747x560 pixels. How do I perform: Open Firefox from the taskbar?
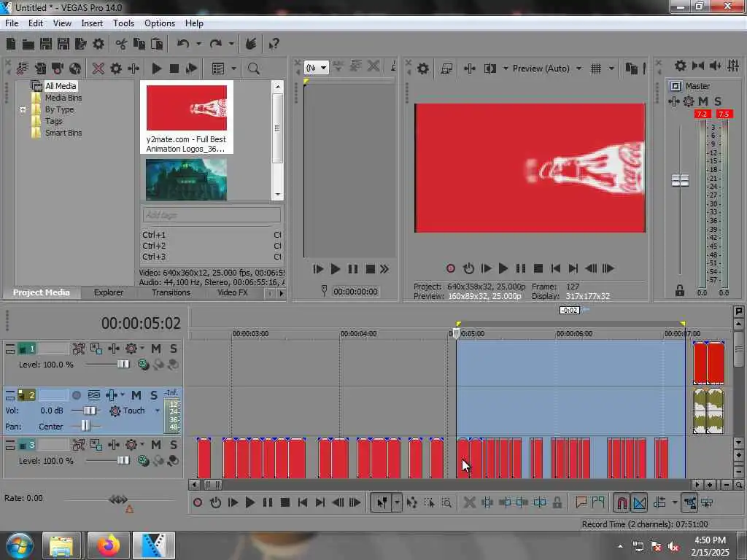tap(108, 545)
